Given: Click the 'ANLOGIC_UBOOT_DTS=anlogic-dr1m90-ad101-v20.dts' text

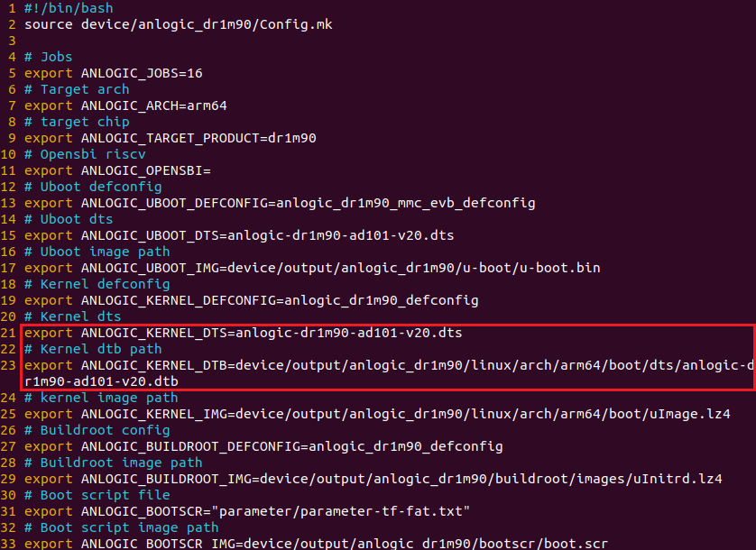Looking at the screenshot, I should point(268,235).
